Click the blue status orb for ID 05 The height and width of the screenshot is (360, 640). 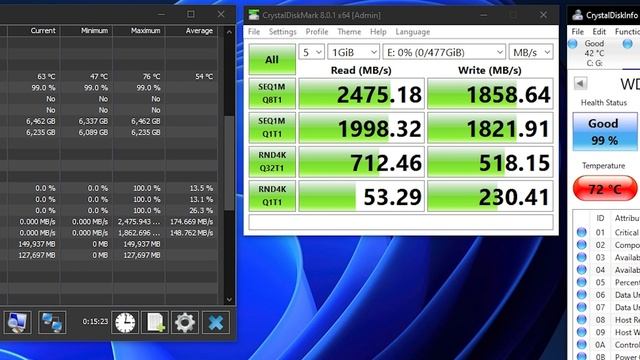(582, 282)
